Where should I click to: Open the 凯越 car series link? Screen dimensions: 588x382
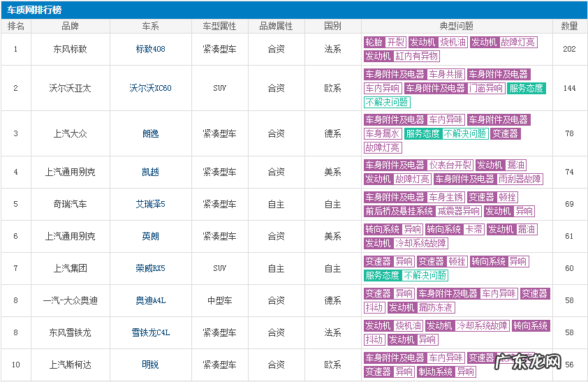pyautogui.click(x=150, y=172)
